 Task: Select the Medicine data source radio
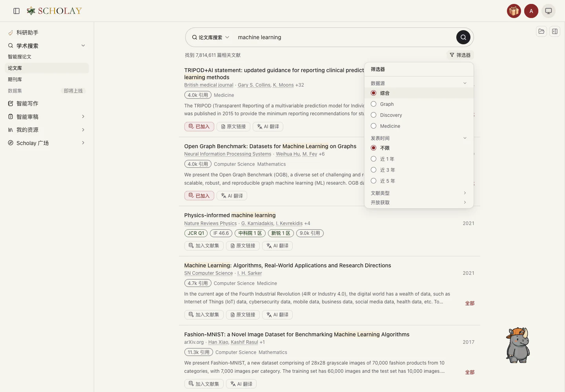[x=374, y=126]
